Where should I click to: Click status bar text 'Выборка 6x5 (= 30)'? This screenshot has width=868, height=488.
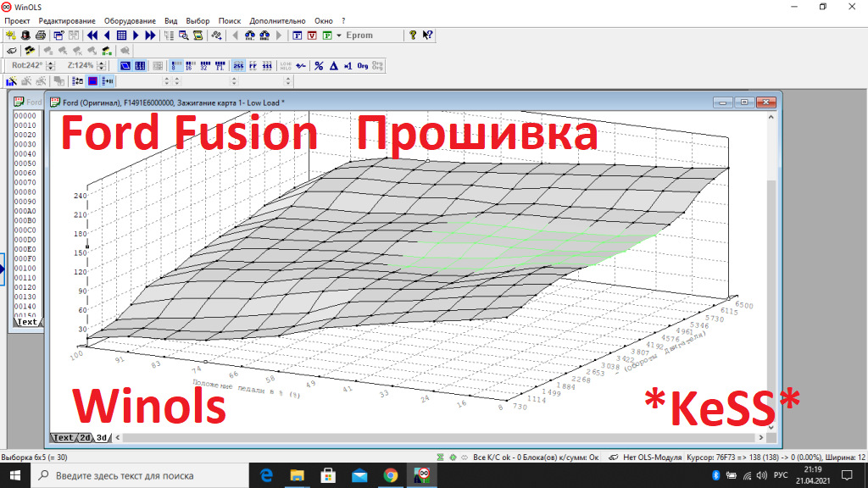click(x=34, y=457)
